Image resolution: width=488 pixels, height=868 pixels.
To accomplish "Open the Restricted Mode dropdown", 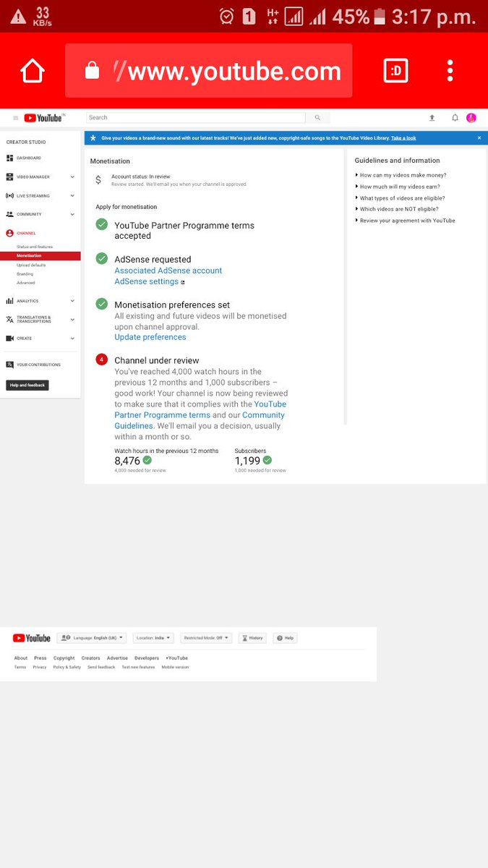I will (x=206, y=638).
